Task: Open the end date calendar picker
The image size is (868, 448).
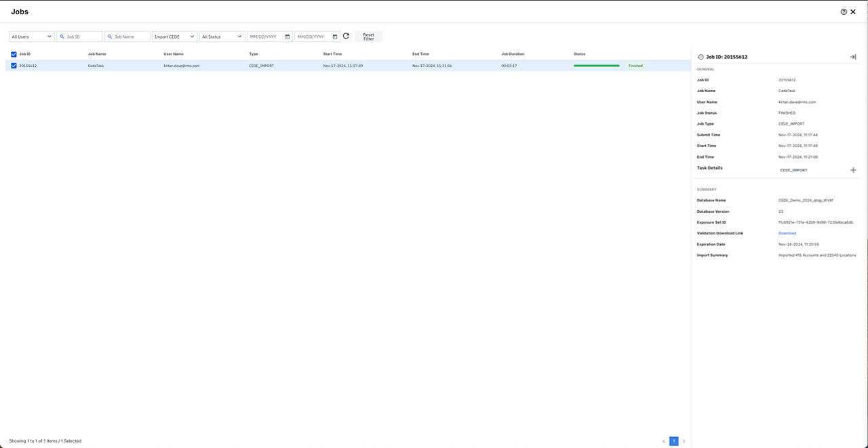Action: 334,36
